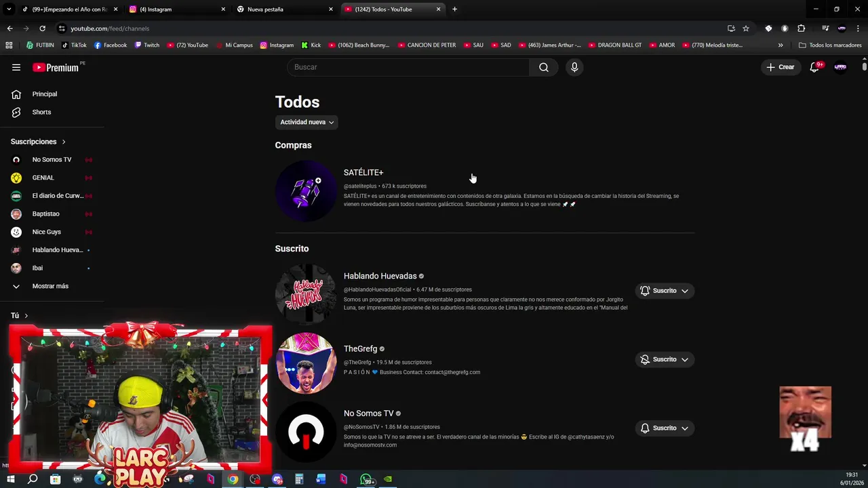Screen dimensions: 868x488
Task: Open Microsoft Store in the taskbar
Action: click(x=55, y=479)
